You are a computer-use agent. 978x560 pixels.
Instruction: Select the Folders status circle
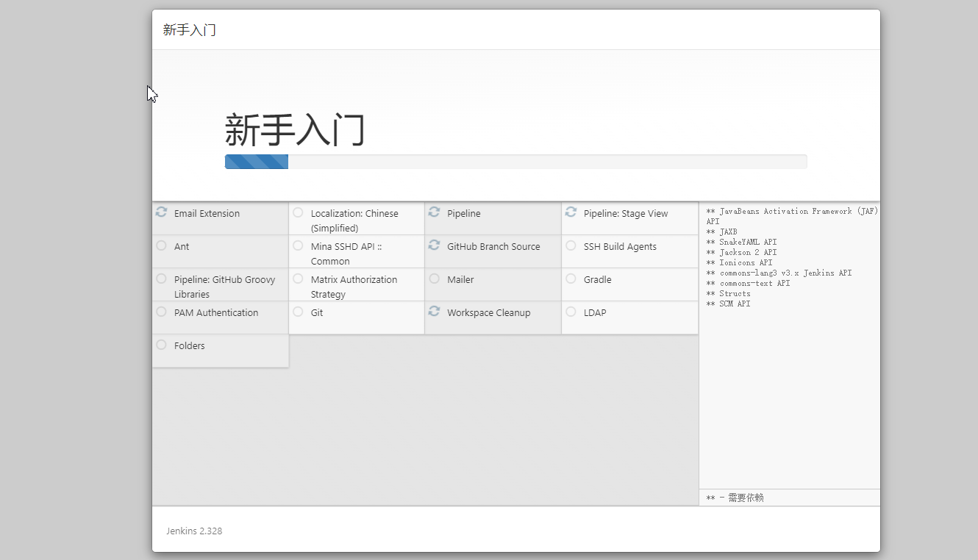click(162, 345)
